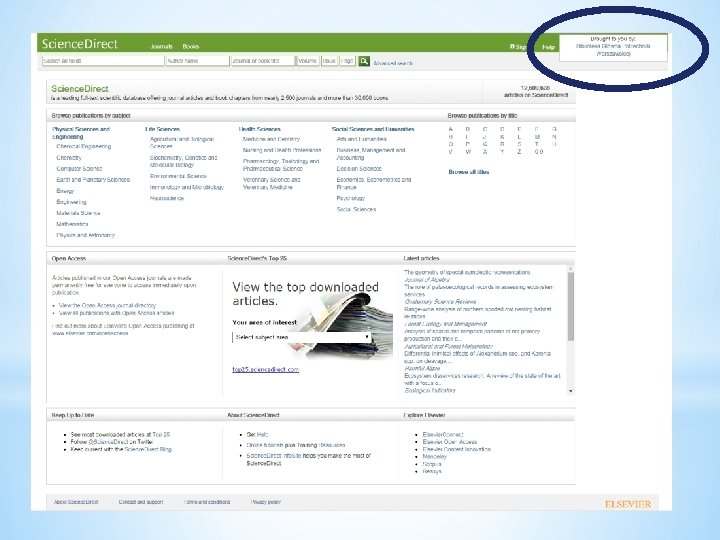Browse titles starting with letter A

tap(450, 129)
